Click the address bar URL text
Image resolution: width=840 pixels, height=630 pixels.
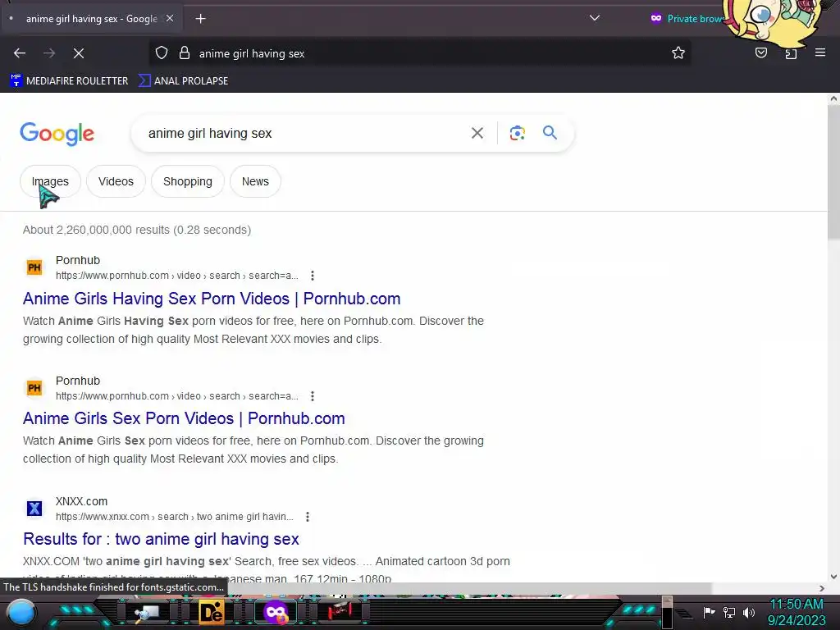(x=252, y=53)
